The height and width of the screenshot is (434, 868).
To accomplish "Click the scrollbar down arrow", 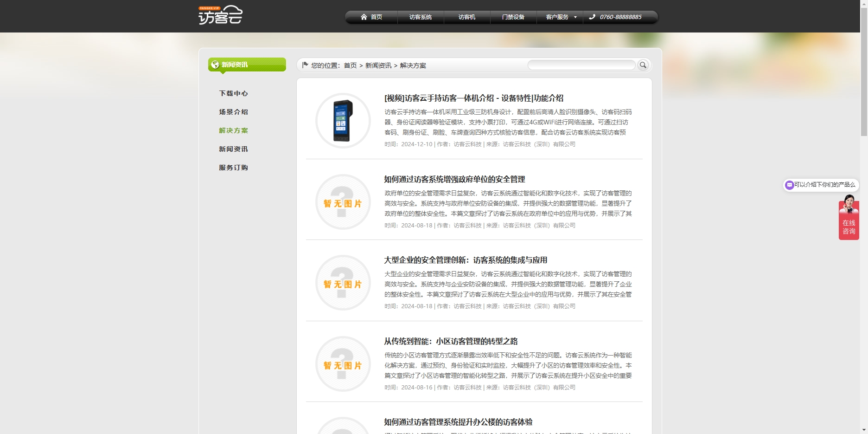I will [x=864, y=430].
